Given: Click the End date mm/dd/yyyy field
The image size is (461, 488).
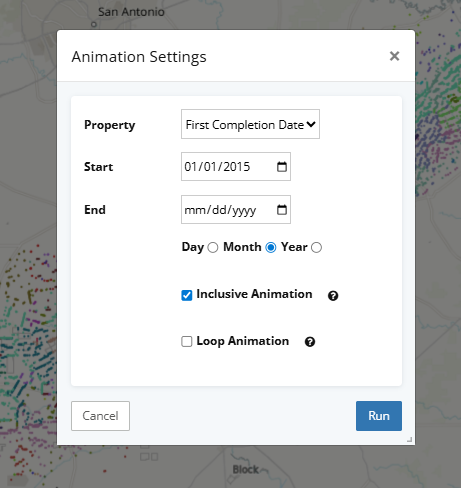Looking at the screenshot, I should point(236,210).
